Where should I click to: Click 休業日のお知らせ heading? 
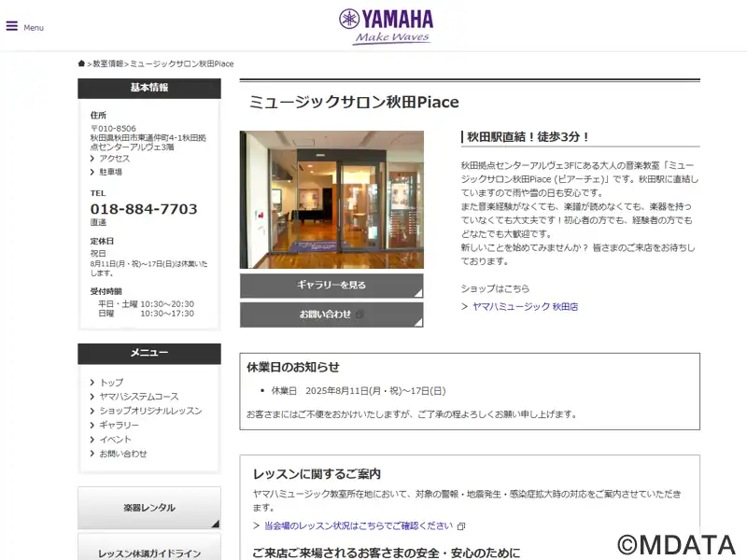coord(293,367)
